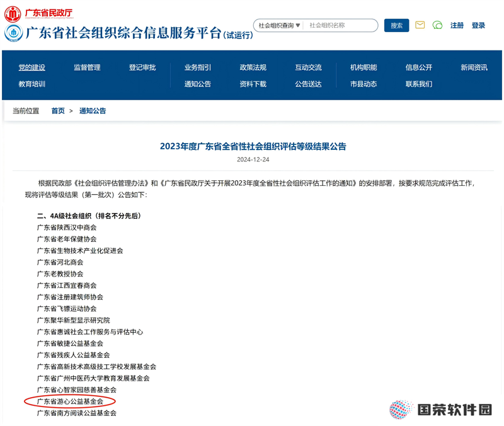Image resolution: width=504 pixels, height=426 pixels.
Task: Select the row 广东省飞镖运动协会
Action: click(x=67, y=308)
